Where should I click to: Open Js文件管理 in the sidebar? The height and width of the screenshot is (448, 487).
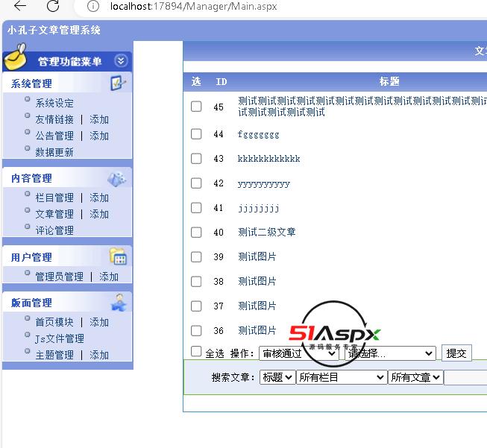(60, 338)
